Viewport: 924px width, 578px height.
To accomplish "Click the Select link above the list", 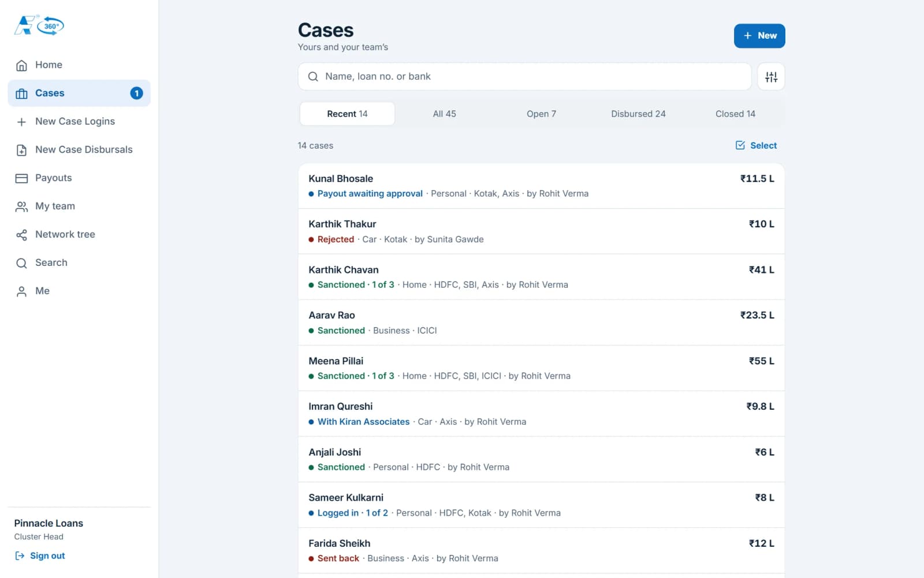I will [756, 146].
